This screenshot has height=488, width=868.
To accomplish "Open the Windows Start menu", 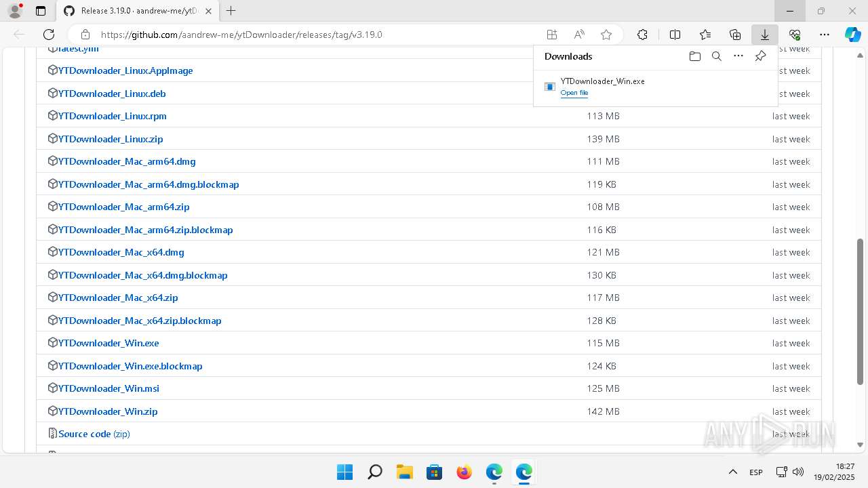I will [x=344, y=472].
